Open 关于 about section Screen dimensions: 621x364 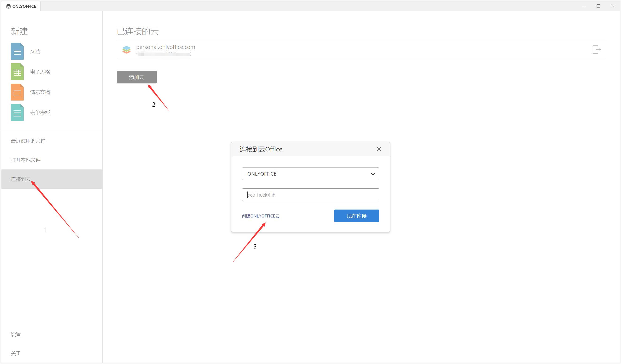coord(16,353)
